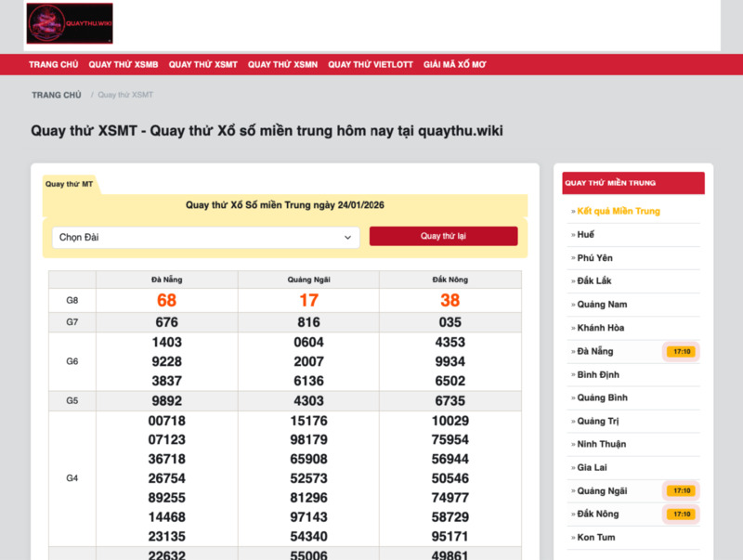Click the 17:10 badge beside Đắk Nông
743x560 pixels.
(682, 514)
